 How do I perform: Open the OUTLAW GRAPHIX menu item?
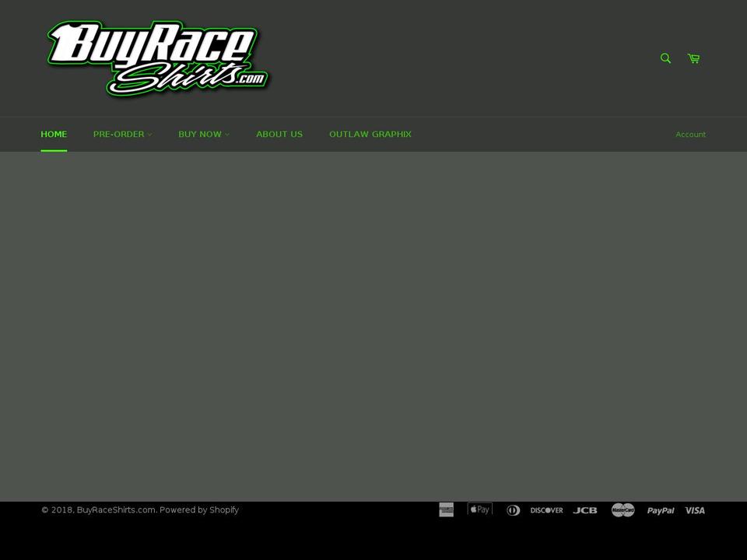click(370, 135)
